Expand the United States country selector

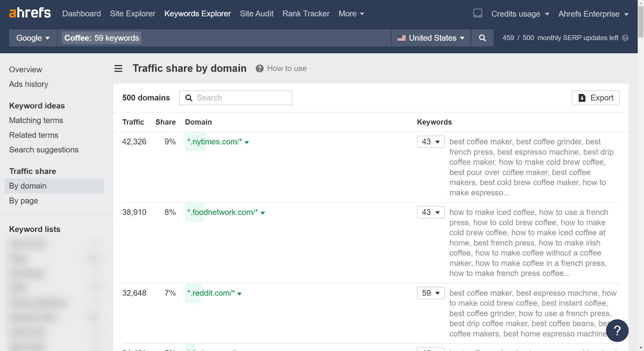(x=431, y=38)
